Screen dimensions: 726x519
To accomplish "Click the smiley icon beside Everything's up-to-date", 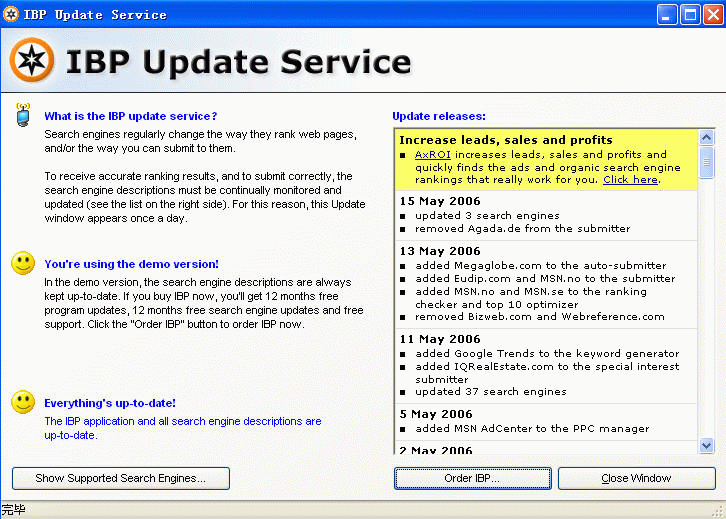I will 23,402.
